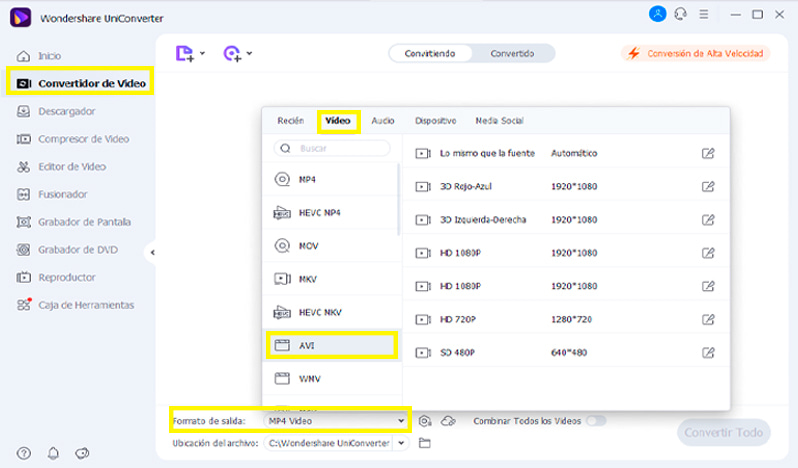Open the Reproductor player
Screen dimensions: 798x468
coord(55,277)
